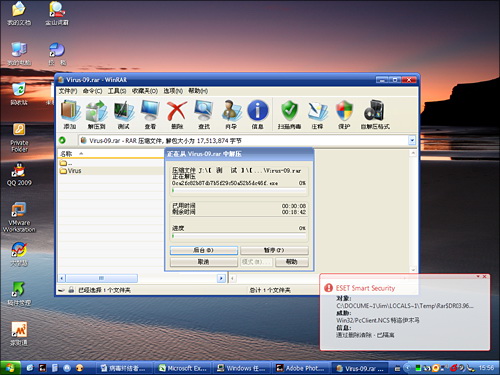Switch to Adobe Phot... taskbar button

(301, 368)
